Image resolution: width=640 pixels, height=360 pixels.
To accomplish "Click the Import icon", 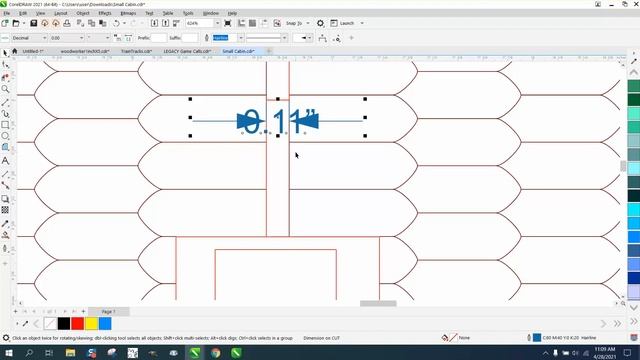I will pos(154,23).
